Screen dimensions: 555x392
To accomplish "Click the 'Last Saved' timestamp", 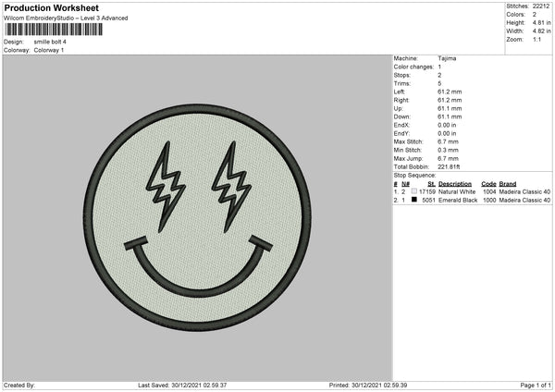I will click(x=182, y=385).
